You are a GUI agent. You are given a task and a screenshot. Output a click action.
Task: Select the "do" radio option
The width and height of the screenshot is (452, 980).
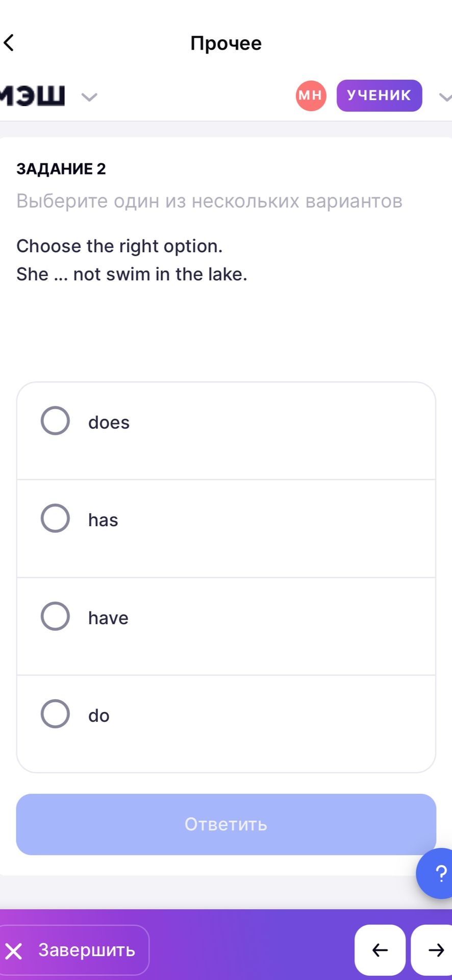(x=55, y=714)
